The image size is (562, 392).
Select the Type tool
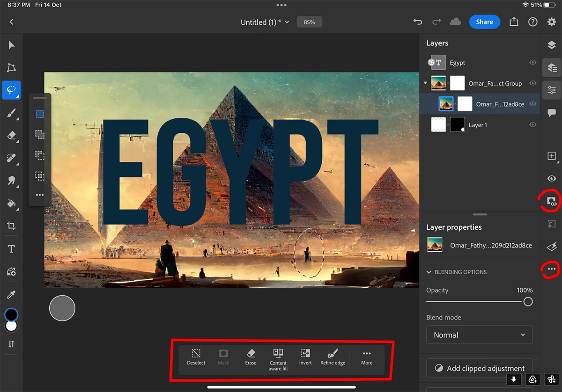click(11, 249)
